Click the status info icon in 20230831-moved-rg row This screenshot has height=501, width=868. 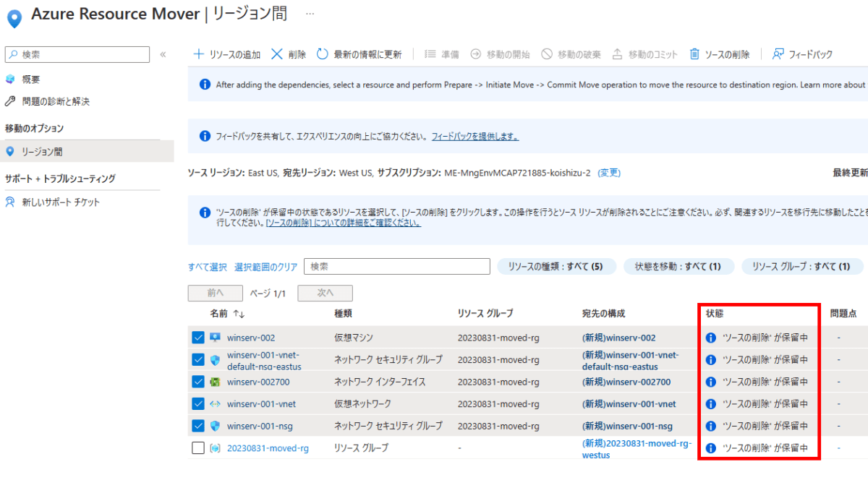point(710,448)
